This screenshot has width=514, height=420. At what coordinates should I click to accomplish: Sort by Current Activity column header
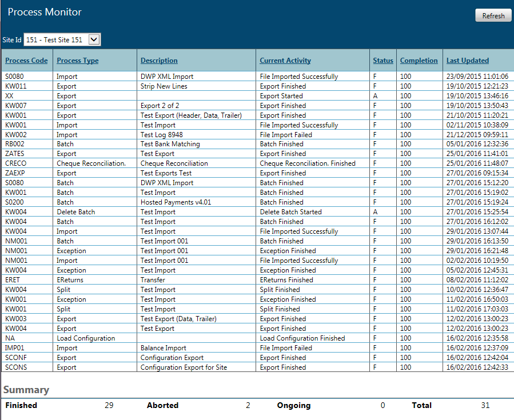[285, 61]
